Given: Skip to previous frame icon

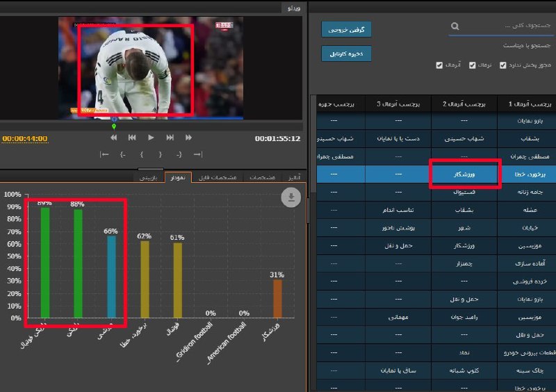Looking at the screenshot, I should (132, 138).
